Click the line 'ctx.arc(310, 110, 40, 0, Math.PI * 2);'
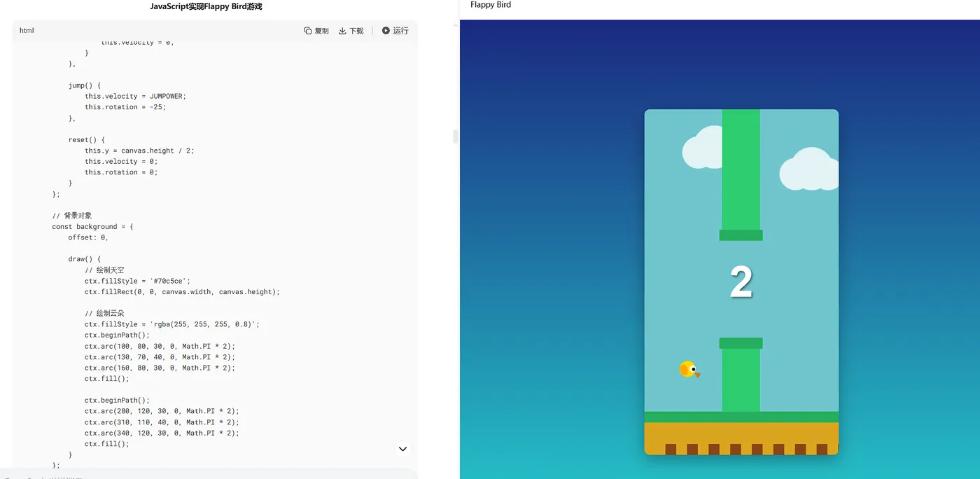 [x=162, y=422]
